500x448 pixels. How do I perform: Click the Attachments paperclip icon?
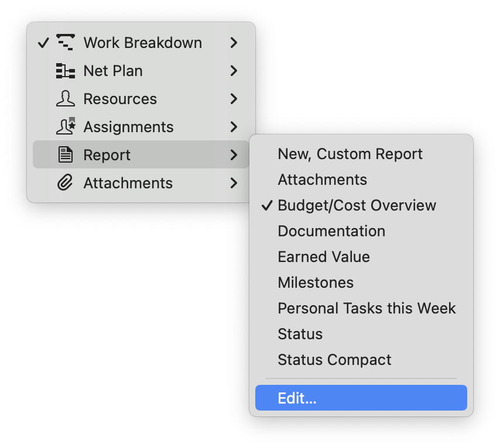point(66,182)
